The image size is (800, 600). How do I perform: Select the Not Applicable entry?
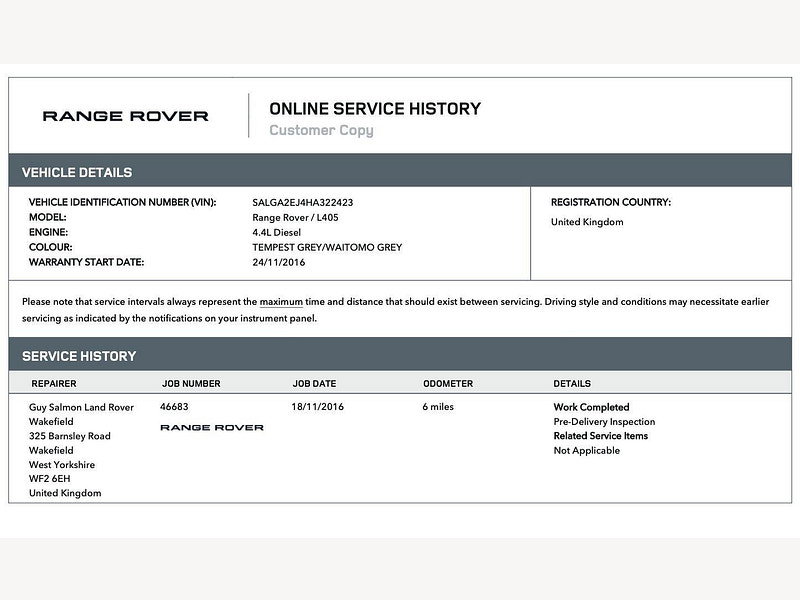coord(587,451)
